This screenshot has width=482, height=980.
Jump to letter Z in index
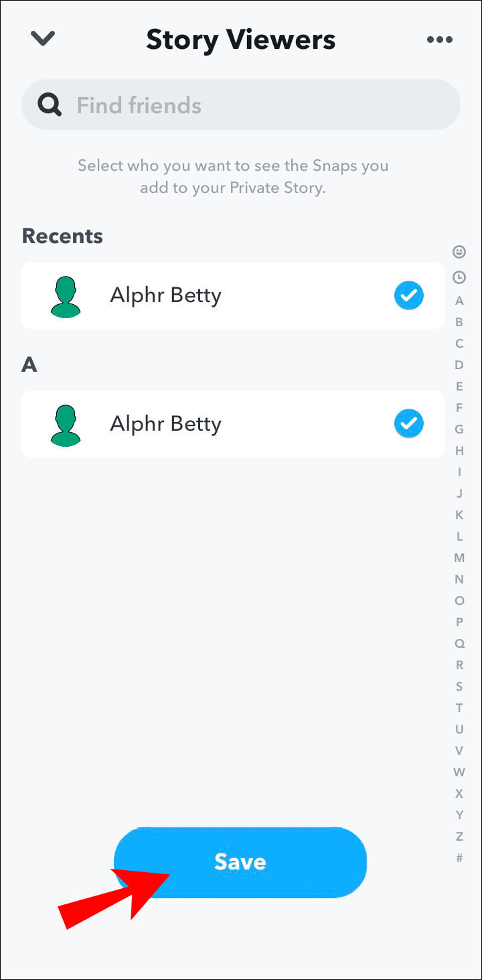click(x=459, y=837)
